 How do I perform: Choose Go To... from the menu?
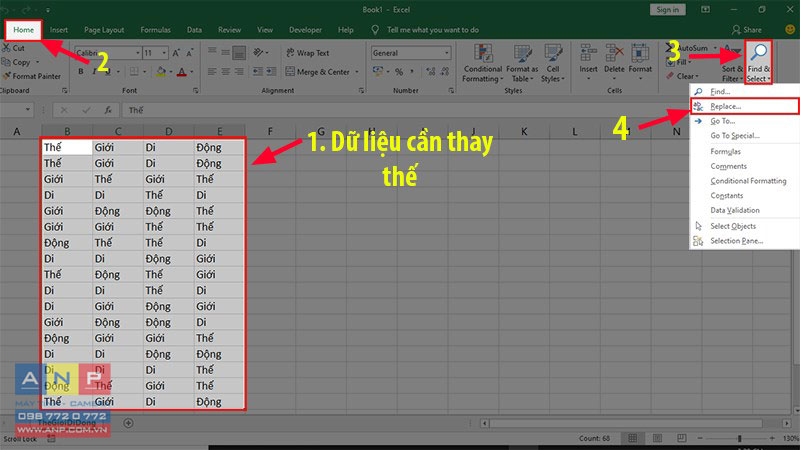(744, 121)
